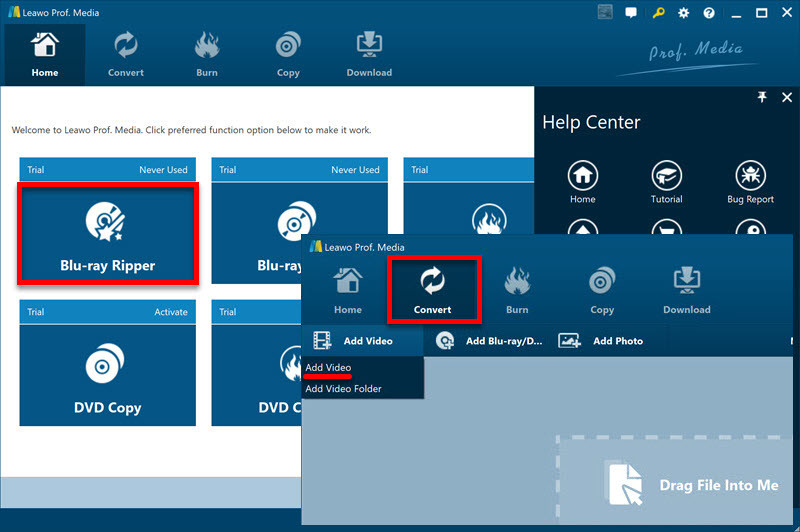Pin the Help Center panel
This screenshot has width=800, height=532.
(762, 97)
